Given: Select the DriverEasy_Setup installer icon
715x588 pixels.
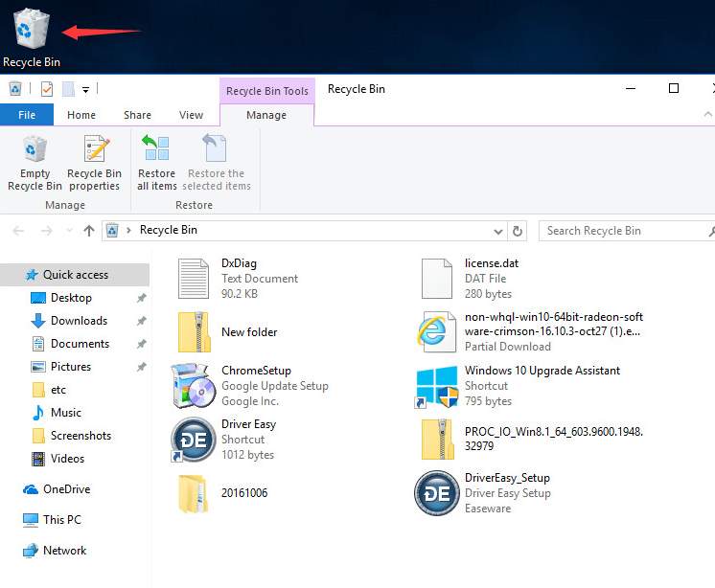Looking at the screenshot, I should coord(437,493).
